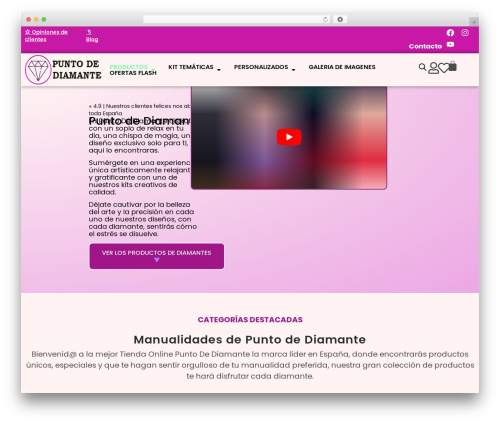This screenshot has height=423, width=500.
Task: Expand the Personalizados dropdown arrow
Action: pos(293,70)
